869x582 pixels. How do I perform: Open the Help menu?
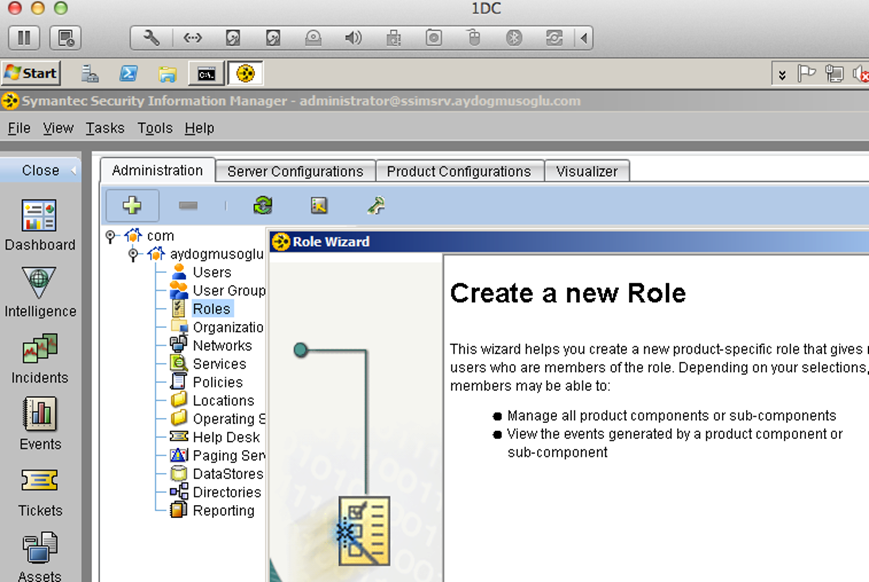tap(200, 128)
